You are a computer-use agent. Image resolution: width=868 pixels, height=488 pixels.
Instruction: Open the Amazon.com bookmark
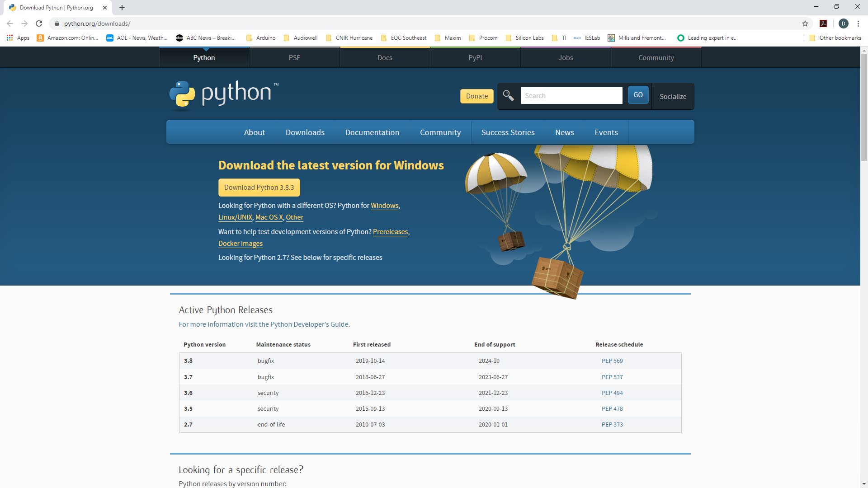tap(68, 38)
